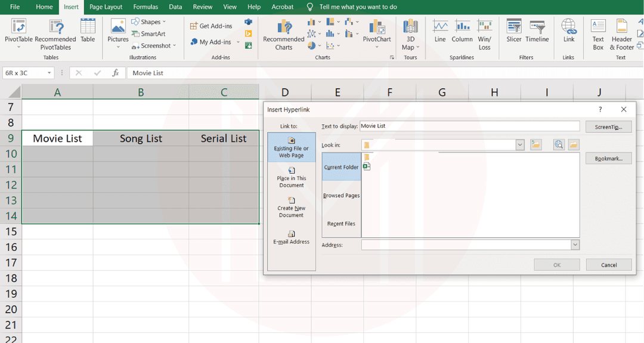Image resolution: width=644 pixels, height=343 pixels.
Task: Click the Text to display field
Action: tap(469, 126)
